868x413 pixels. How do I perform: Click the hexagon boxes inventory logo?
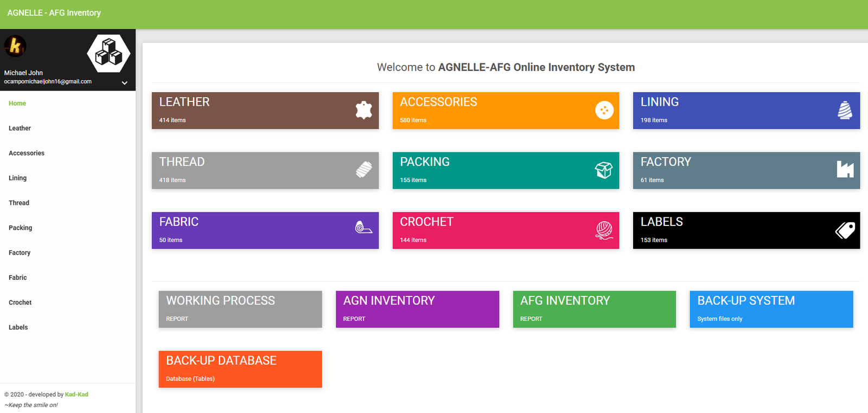tap(108, 53)
